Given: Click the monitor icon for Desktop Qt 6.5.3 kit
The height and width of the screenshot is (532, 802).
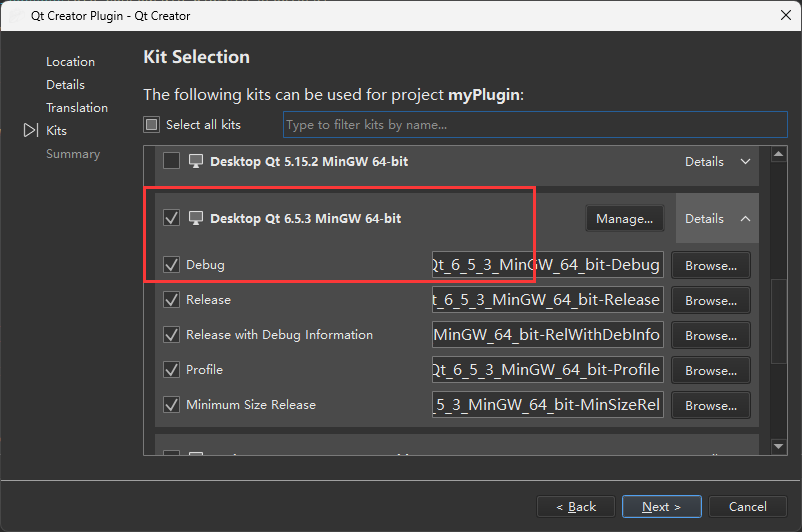Looking at the screenshot, I should click(x=195, y=218).
